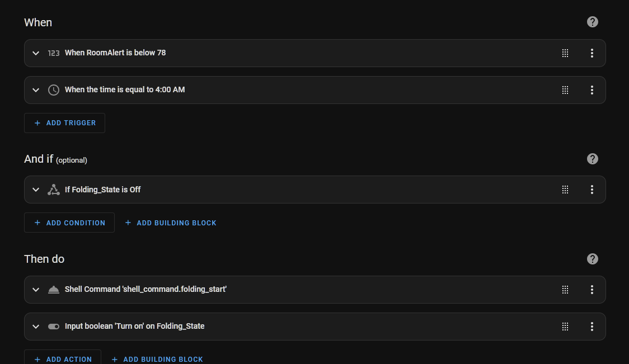Expand the Folding_State is Off condition
Screen dimensions: 629x364
click(x=36, y=190)
